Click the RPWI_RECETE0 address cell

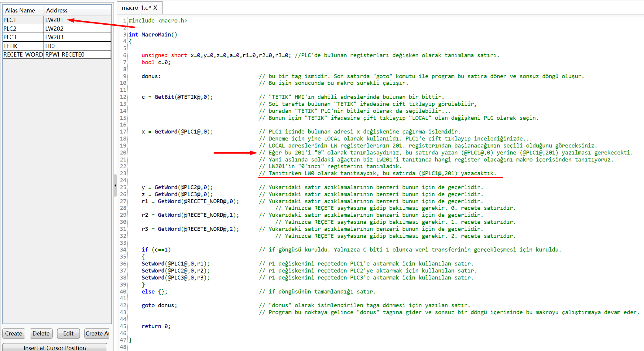[77, 54]
